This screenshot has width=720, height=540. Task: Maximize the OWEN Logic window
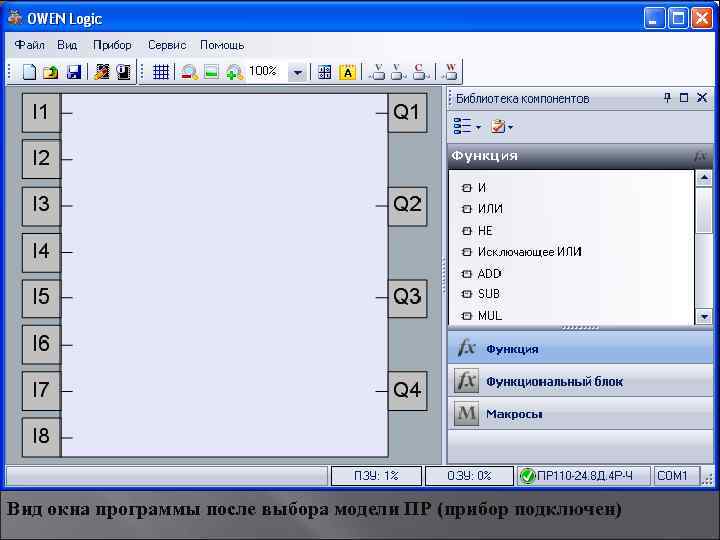click(678, 18)
